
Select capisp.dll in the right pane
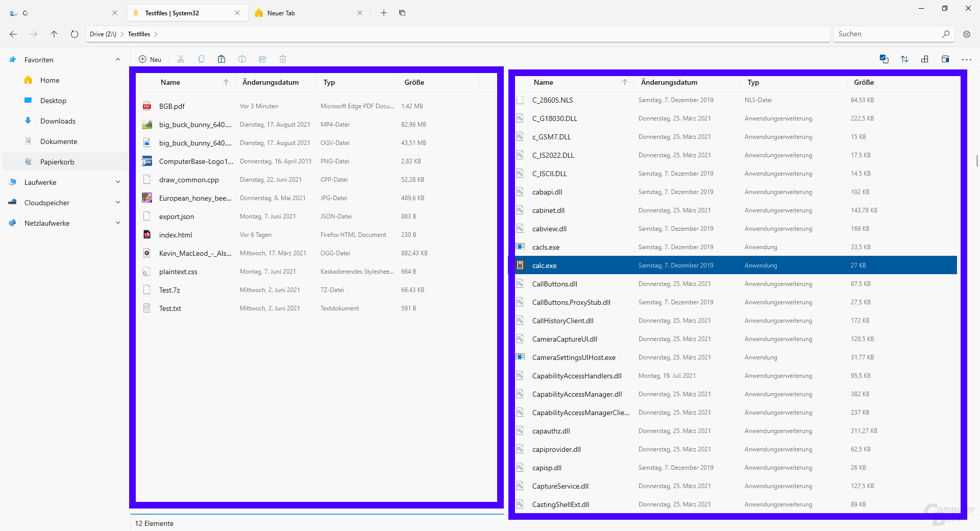click(736, 468)
